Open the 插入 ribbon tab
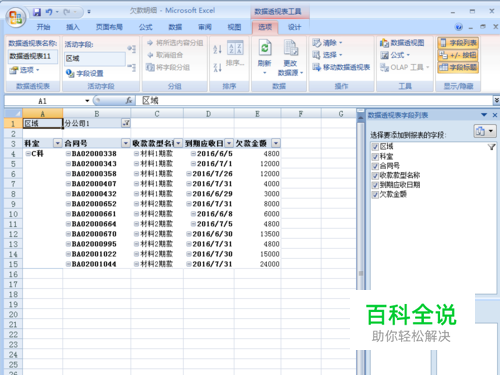Viewport: 500px width, 375px height. pyautogui.click(x=73, y=27)
